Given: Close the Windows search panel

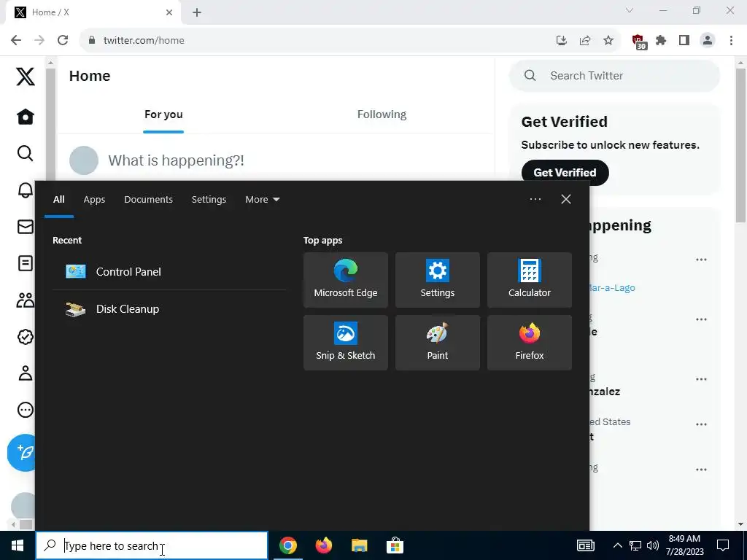Looking at the screenshot, I should (x=566, y=199).
